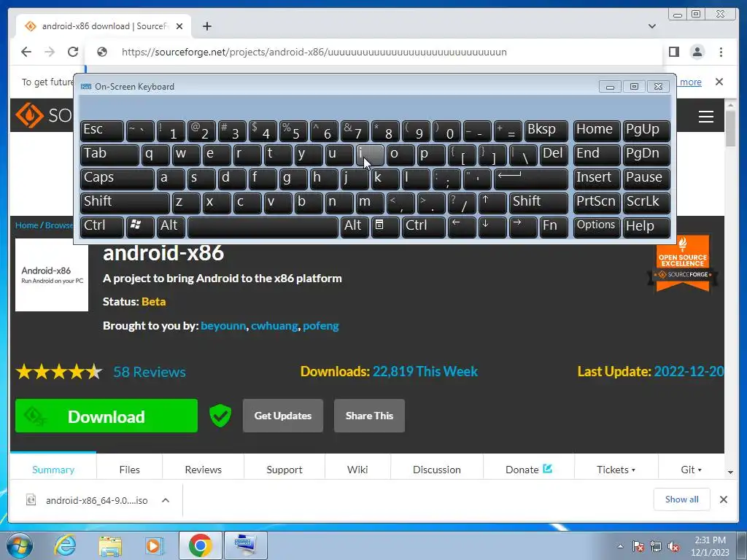Toggle the Caps key

[117, 179]
